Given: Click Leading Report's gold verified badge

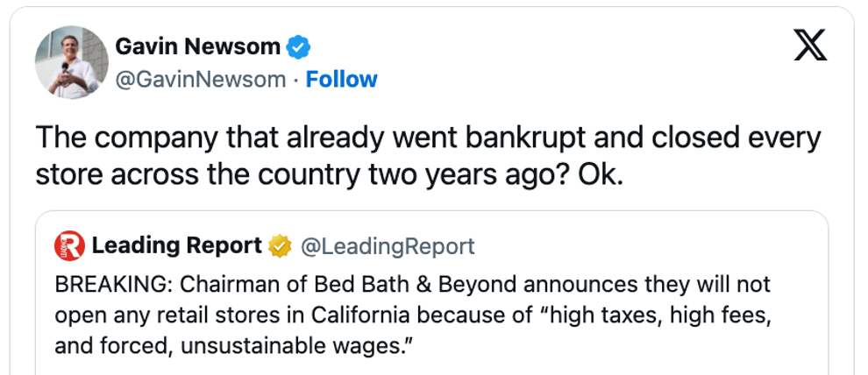Looking at the screenshot, I should coord(280,246).
